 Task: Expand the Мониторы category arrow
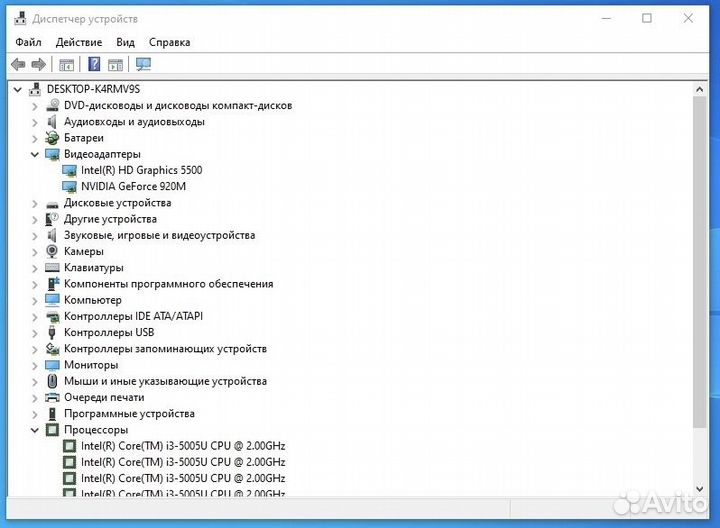35,365
